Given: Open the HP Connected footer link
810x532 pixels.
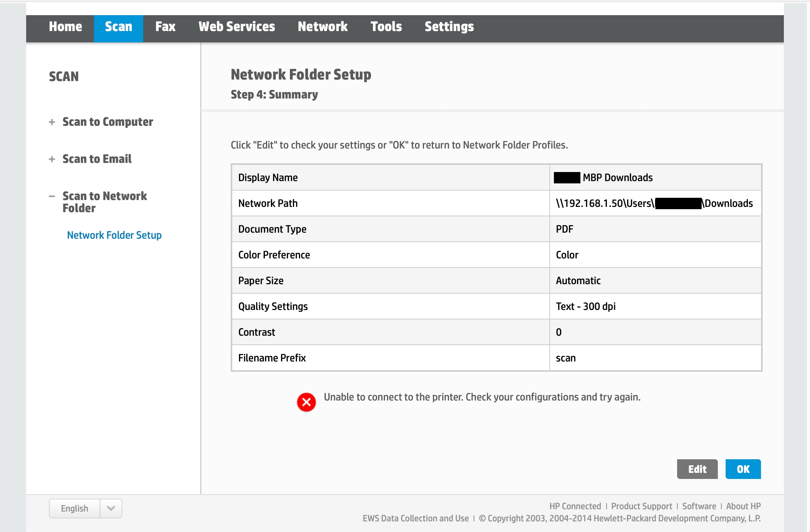Looking at the screenshot, I should click(x=575, y=506).
